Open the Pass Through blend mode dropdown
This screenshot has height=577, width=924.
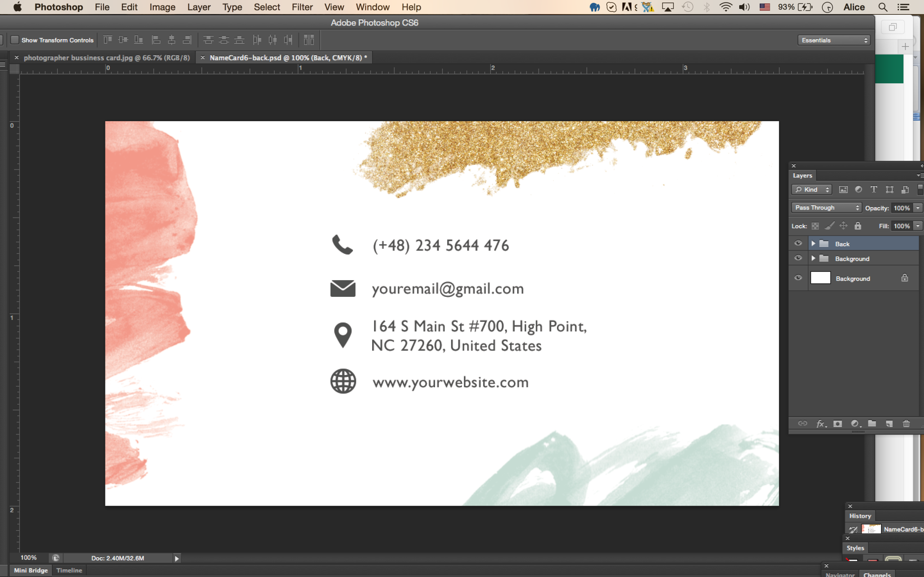pos(827,208)
